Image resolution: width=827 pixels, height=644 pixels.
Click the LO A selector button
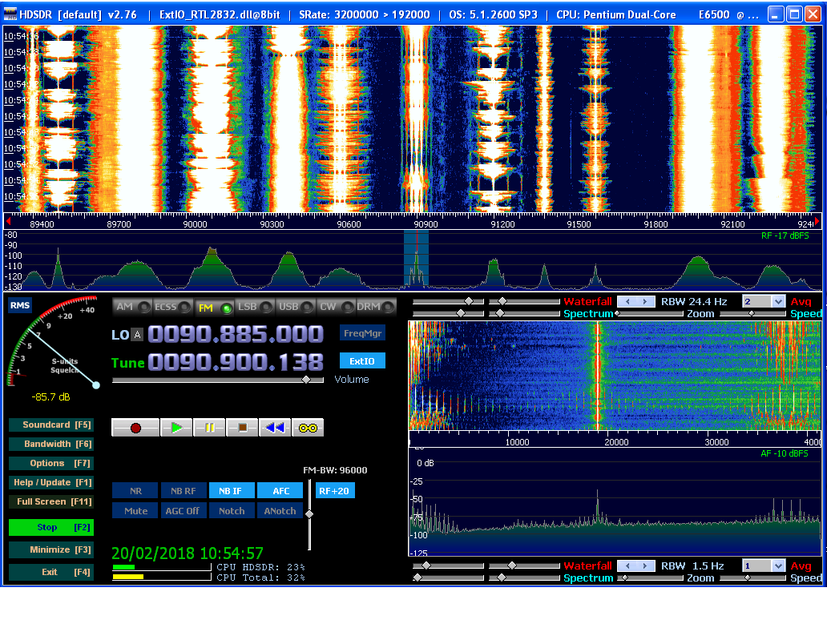tap(137, 335)
